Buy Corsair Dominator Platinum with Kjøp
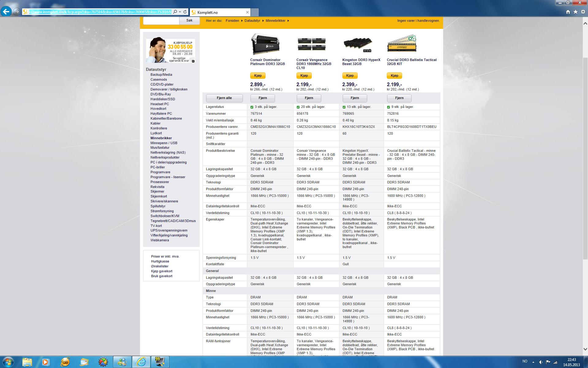Screen dimensions: 588x368 258,76
